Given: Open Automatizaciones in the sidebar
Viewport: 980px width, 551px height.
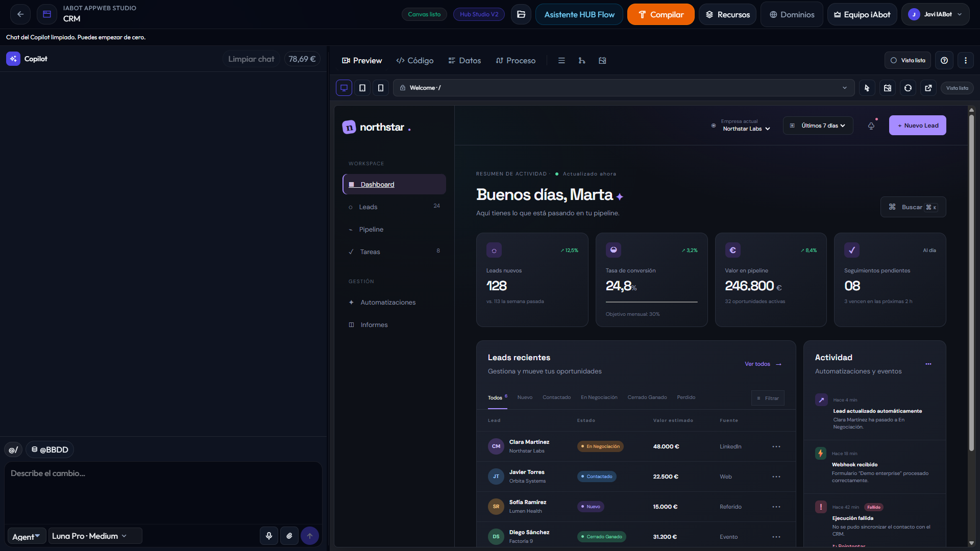Looking at the screenshot, I should pyautogui.click(x=394, y=303).
